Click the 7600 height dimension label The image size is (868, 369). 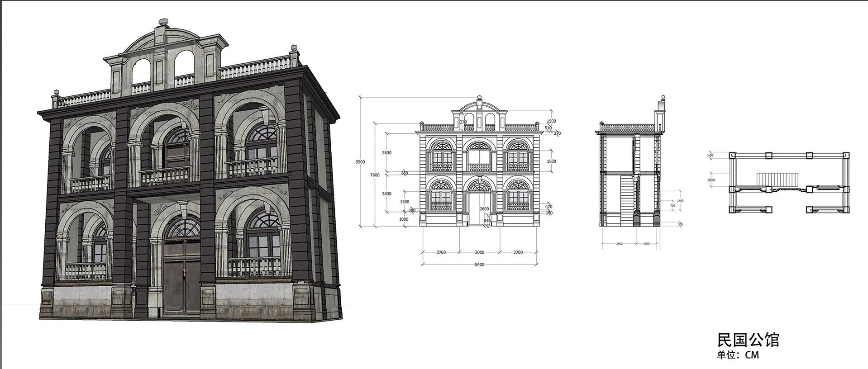[375, 175]
